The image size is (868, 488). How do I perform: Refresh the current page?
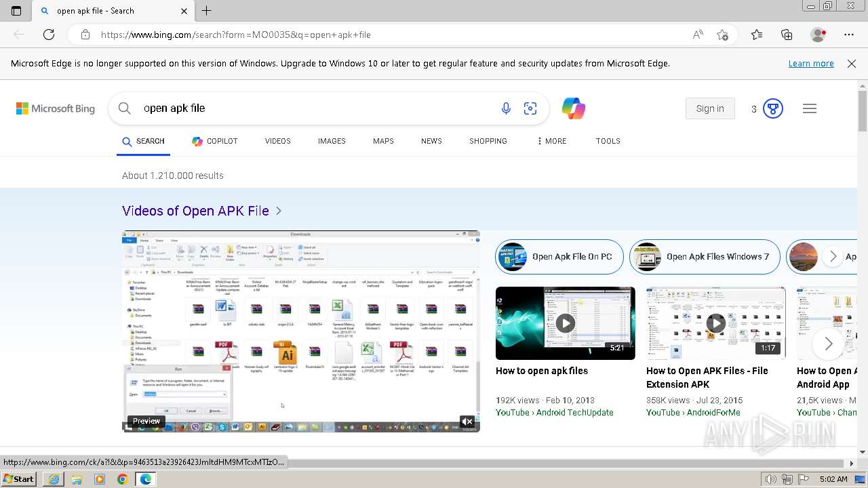coord(49,35)
